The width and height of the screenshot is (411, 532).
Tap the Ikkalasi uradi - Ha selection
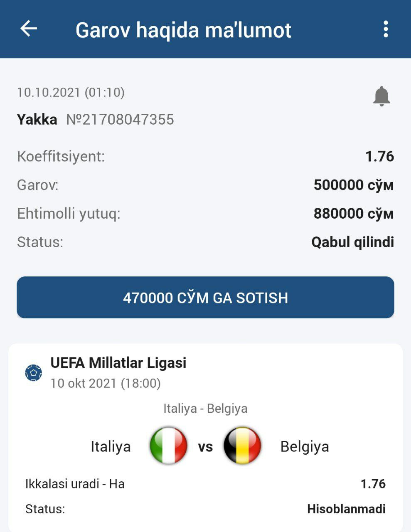[75, 484]
